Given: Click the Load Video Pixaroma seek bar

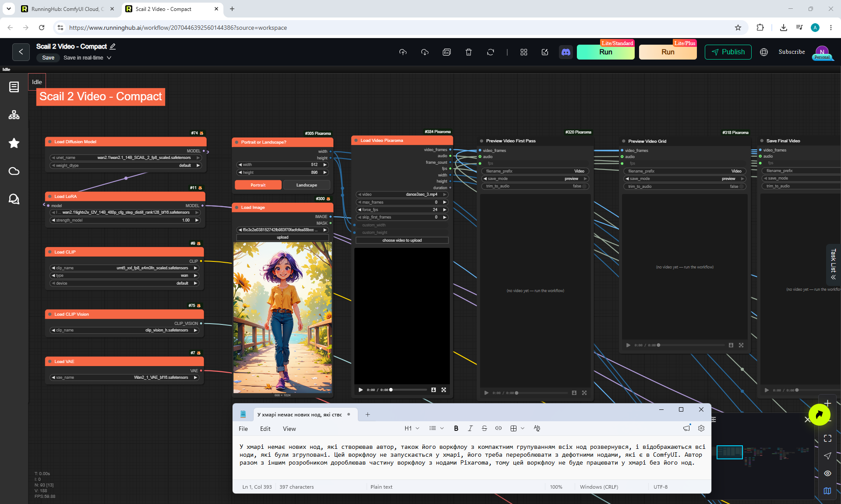Looking at the screenshot, I should click(x=409, y=390).
